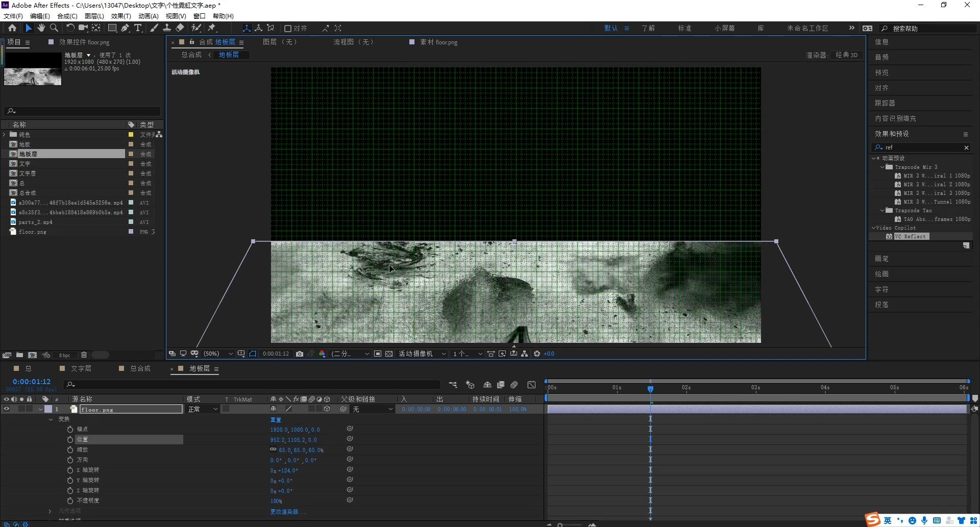The image size is (980, 527).
Task: Select the Horizontal Type tool
Action: [x=138, y=28]
